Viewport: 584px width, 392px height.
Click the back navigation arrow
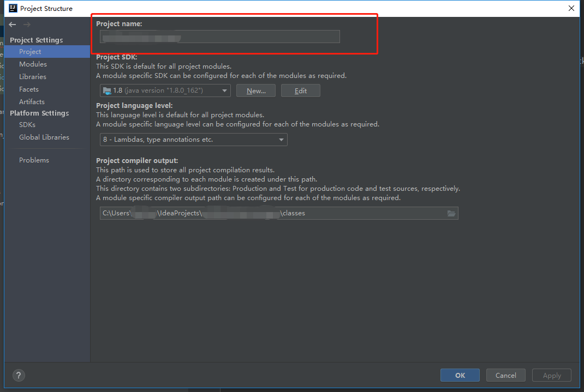pos(12,24)
